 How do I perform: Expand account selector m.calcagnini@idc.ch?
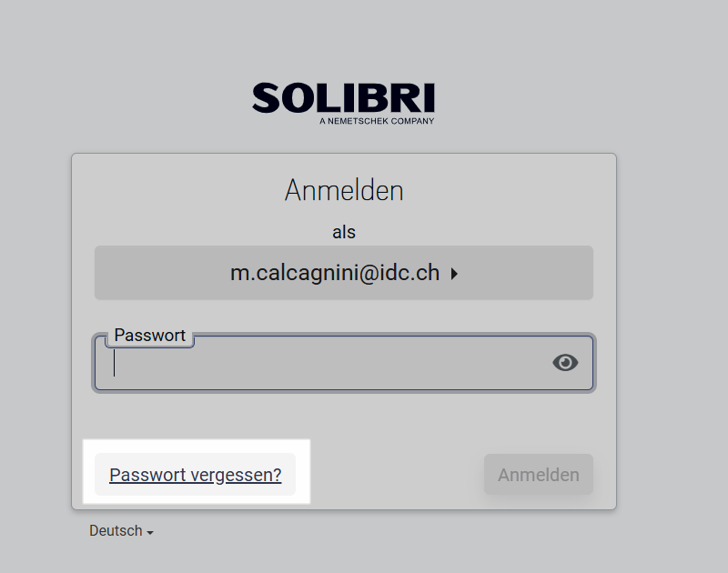point(344,273)
